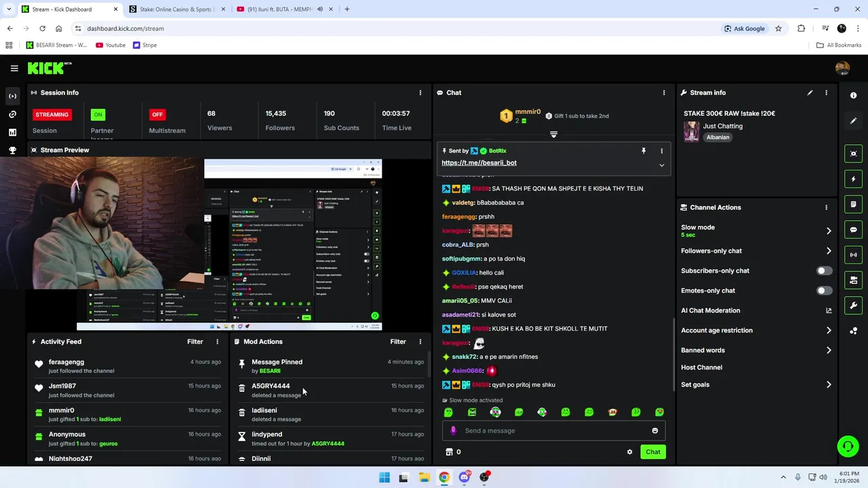
Task: Open chat settings gear icon
Action: 629,452
